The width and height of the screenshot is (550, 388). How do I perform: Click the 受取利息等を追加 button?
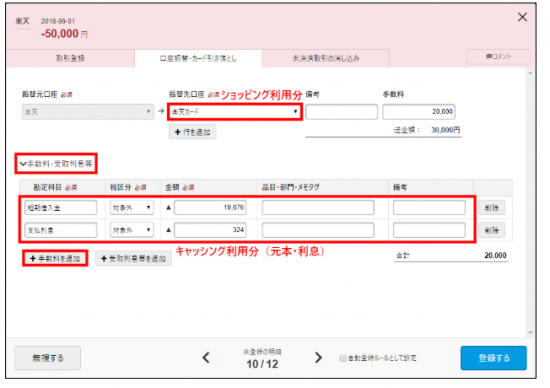click(133, 259)
